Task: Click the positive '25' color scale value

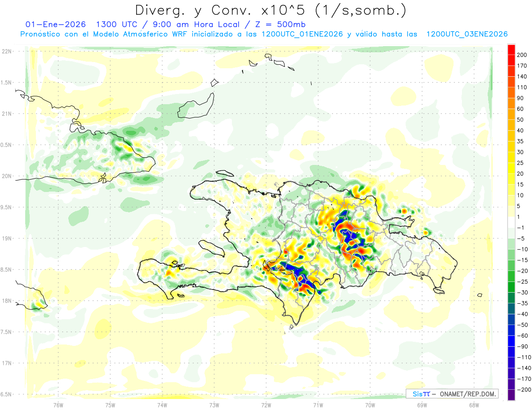Action: click(520, 163)
